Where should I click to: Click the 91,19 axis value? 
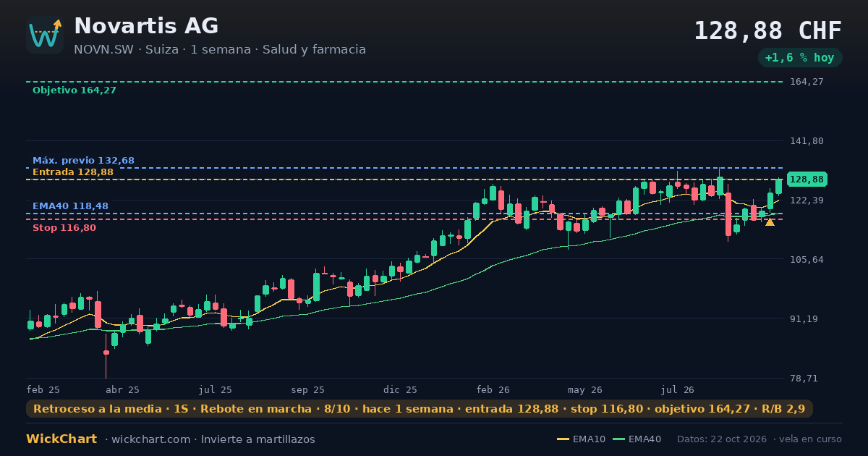(x=804, y=319)
